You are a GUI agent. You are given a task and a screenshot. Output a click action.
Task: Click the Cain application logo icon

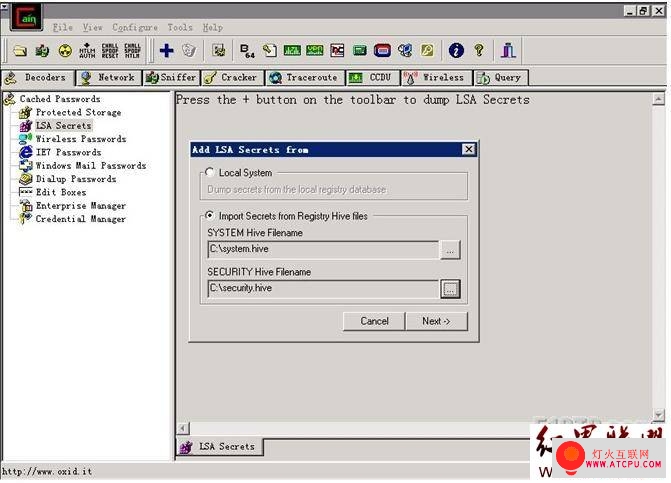point(27,18)
